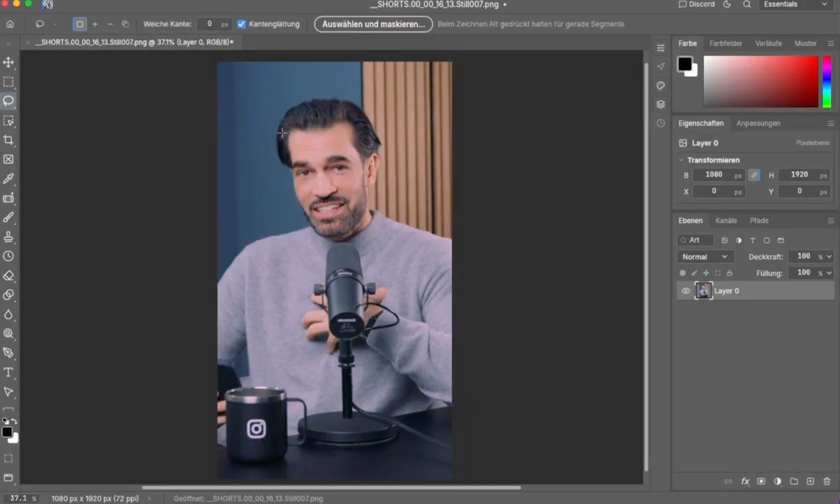Toggle width-height link constraint
Screen dimensions: 840x504
[754, 175]
